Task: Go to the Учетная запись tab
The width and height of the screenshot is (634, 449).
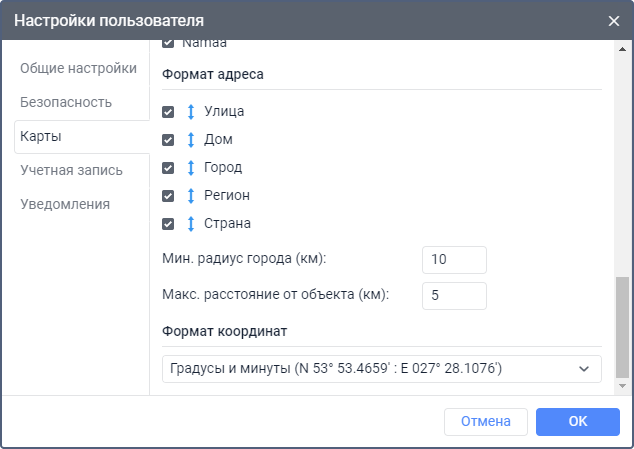Action: pos(71,170)
